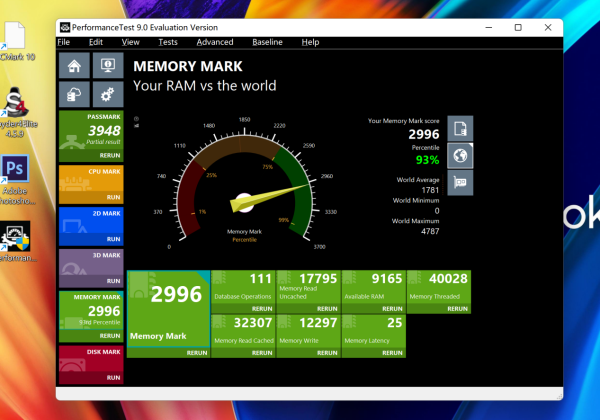
Task: Select the Disk Mark tile
Action: pyautogui.click(x=91, y=360)
